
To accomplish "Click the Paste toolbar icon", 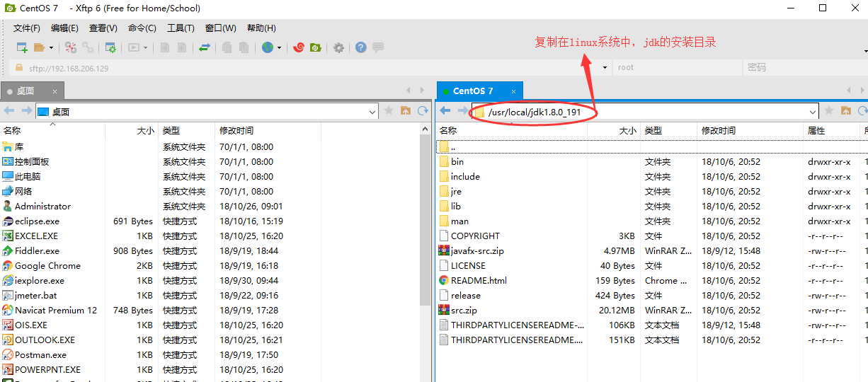I will pyautogui.click(x=244, y=47).
